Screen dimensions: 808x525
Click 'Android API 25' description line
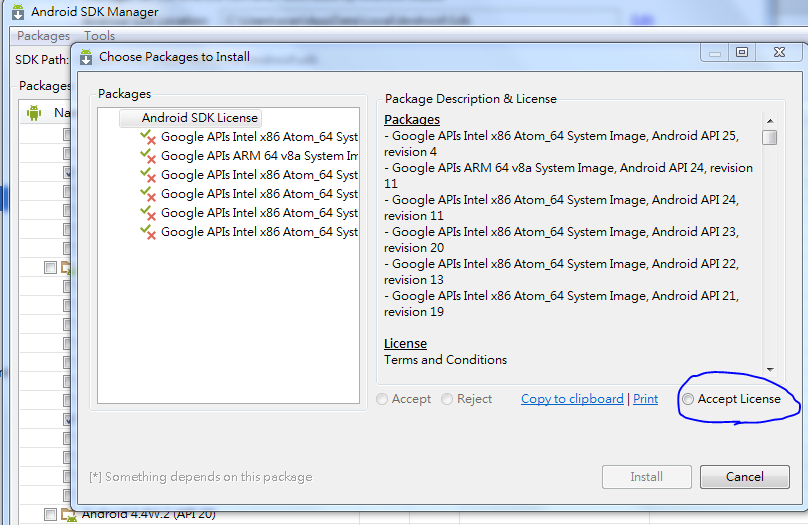tap(562, 144)
